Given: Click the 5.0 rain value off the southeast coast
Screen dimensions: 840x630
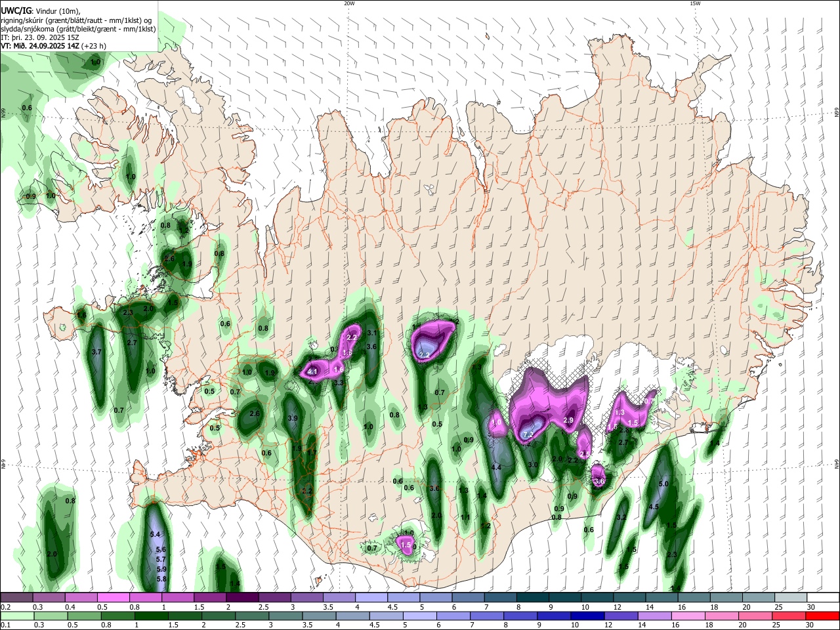Looking at the screenshot, I should [663, 484].
